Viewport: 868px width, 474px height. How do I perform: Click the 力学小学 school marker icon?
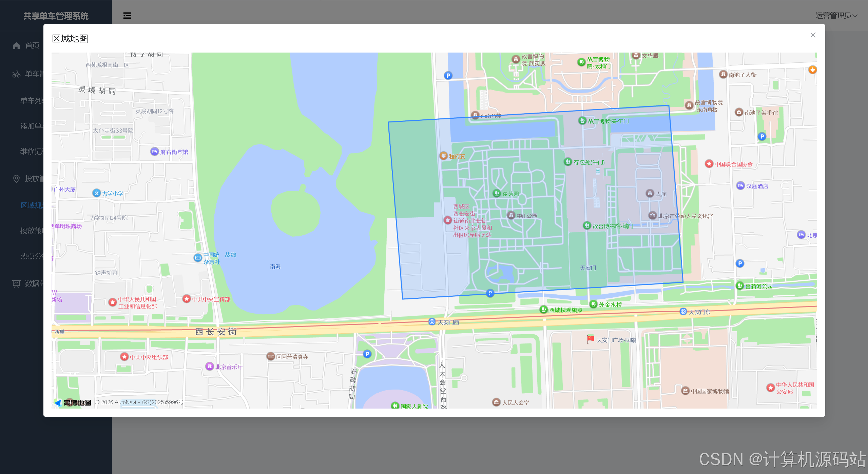point(97,193)
